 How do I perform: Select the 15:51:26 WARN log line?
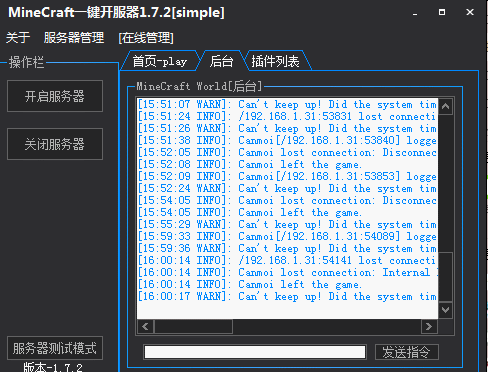(x=287, y=128)
